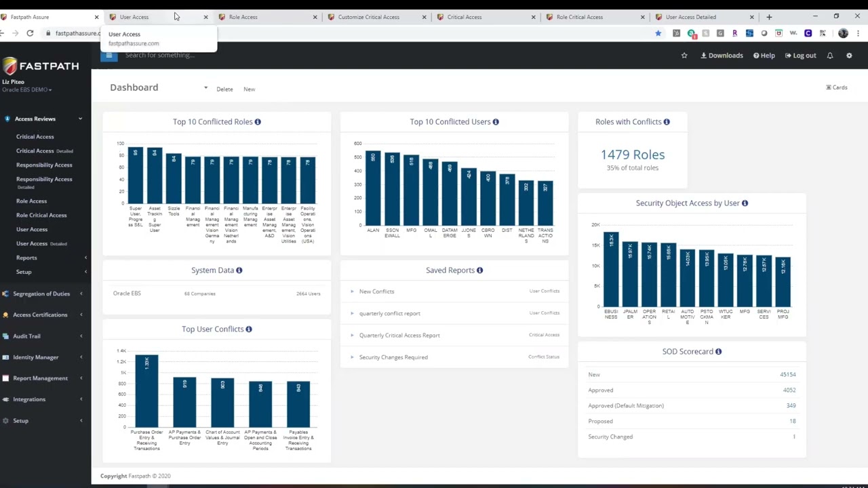Show info icon for SOD Scorecard
The image size is (868, 488).
click(x=718, y=352)
